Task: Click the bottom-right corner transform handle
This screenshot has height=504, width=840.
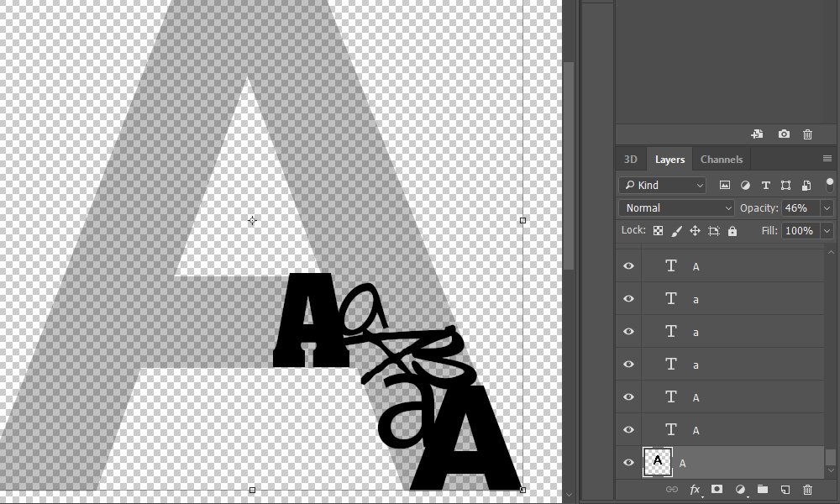Action: click(522, 490)
